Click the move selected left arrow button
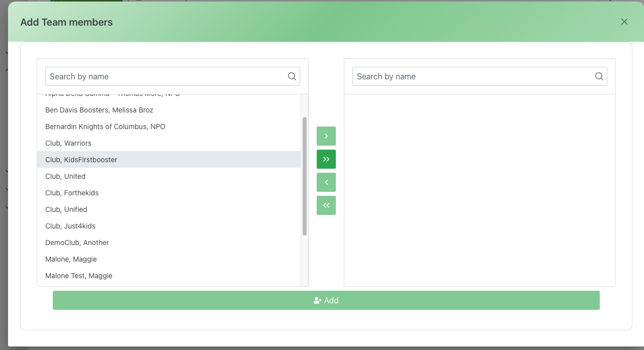The width and height of the screenshot is (644, 350). (326, 182)
